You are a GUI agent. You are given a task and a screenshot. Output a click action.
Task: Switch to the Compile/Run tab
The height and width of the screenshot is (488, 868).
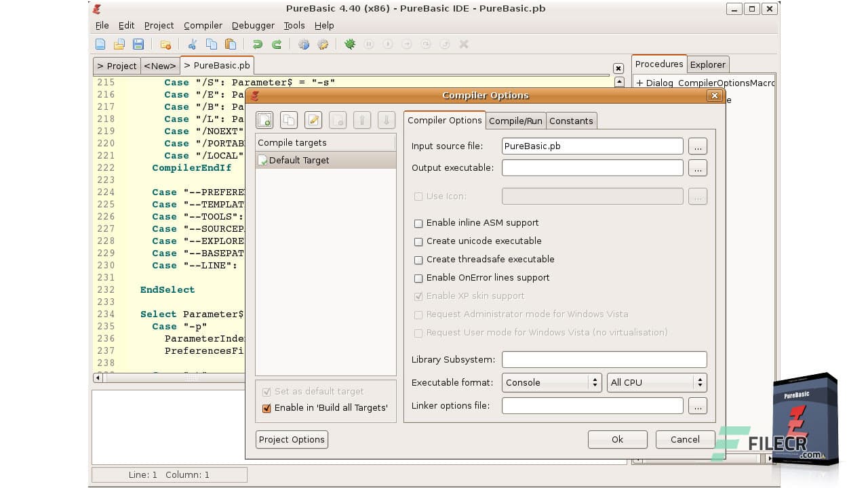coord(515,121)
